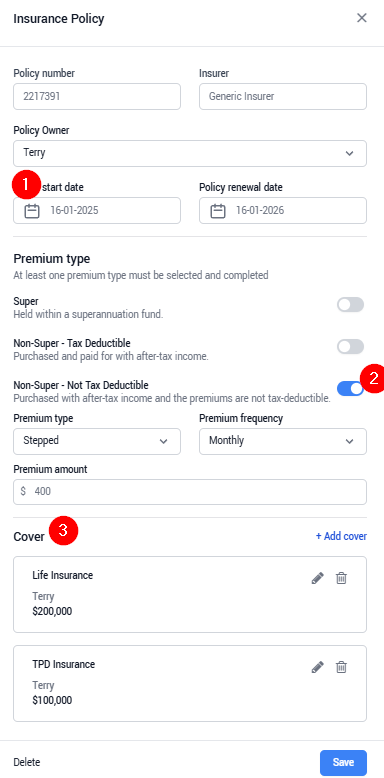Expand the Stepped premium type dropdown

[x=97, y=441]
